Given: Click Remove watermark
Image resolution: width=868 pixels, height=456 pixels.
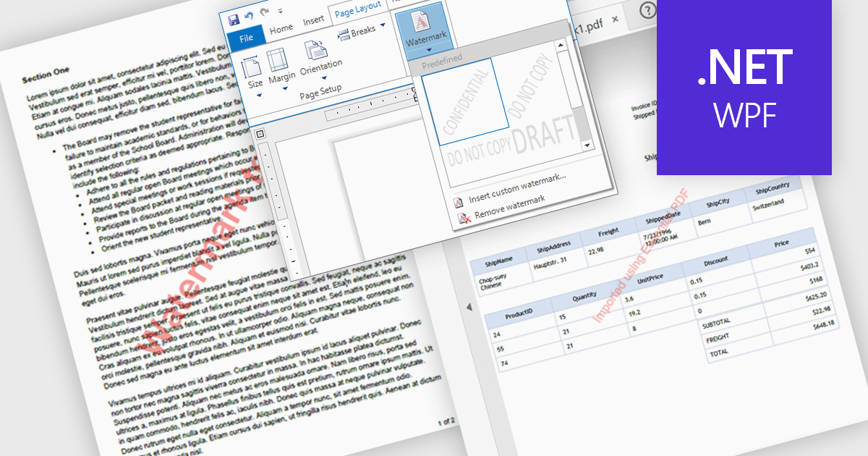Looking at the screenshot, I should pos(509,208).
